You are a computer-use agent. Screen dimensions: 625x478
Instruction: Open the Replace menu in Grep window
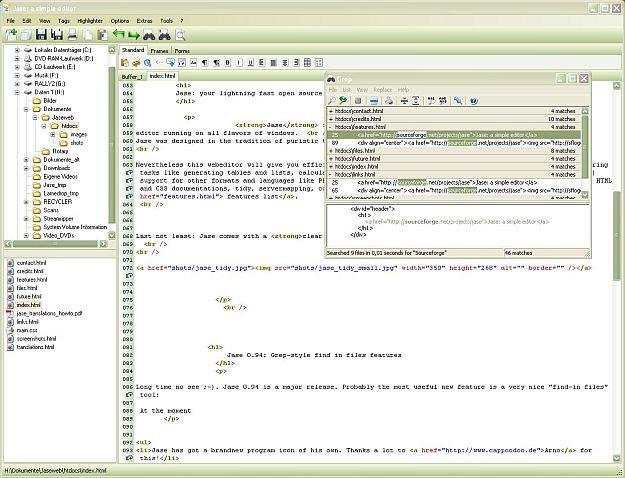[x=381, y=89]
